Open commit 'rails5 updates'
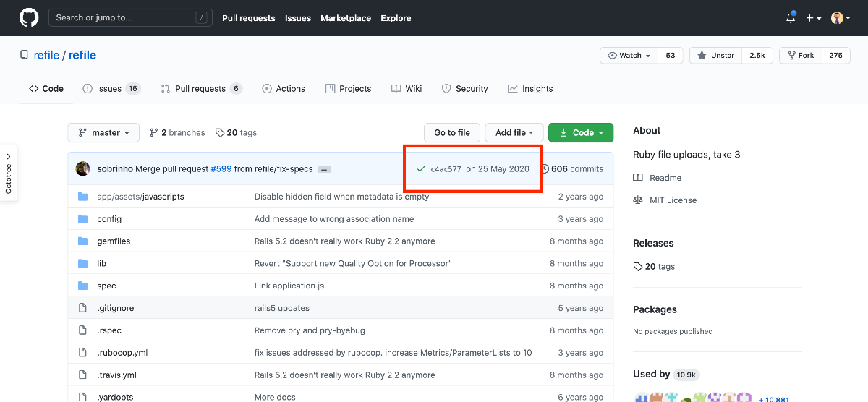The width and height of the screenshot is (868, 402). 282,308
